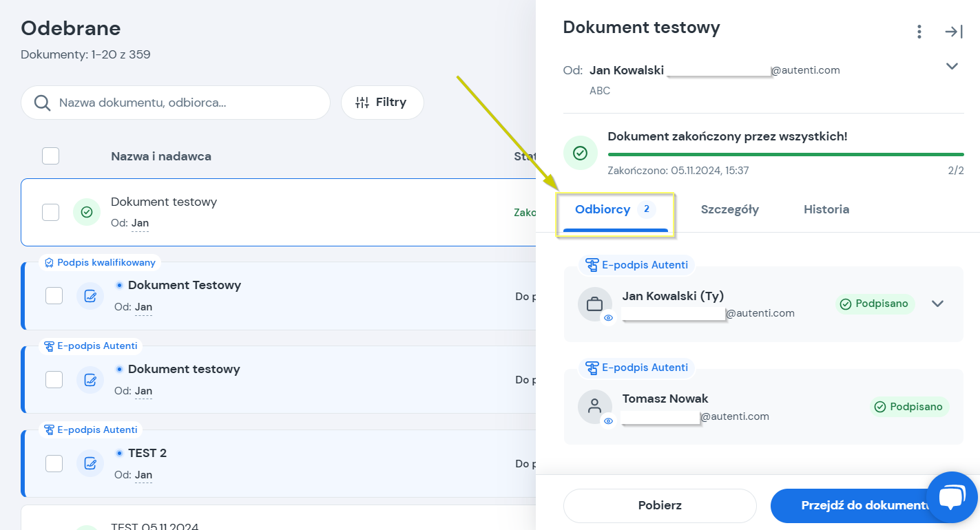Click the search magnifier icon
This screenshot has height=530, width=980.
[42, 103]
